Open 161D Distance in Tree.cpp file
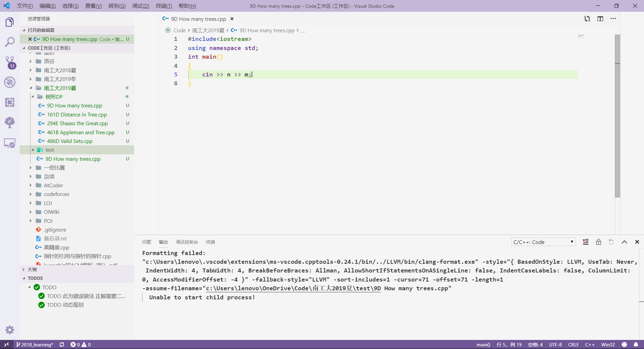Viewport: 644px width, 349px height. (x=77, y=115)
